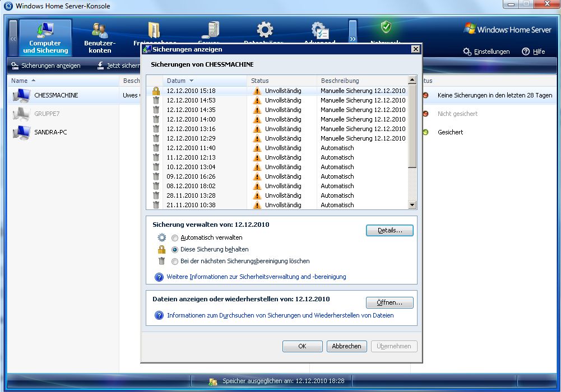Click lock icon of 12.12.2010 15:18 backup
This screenshot has width=561, height=392.
[x=156, y=91]
